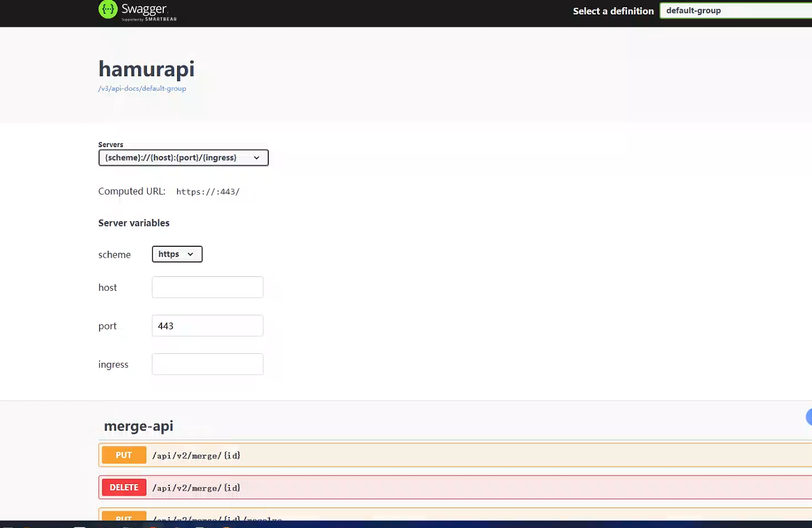Click the blue floating circle icon at right edge

click(808, 417)
